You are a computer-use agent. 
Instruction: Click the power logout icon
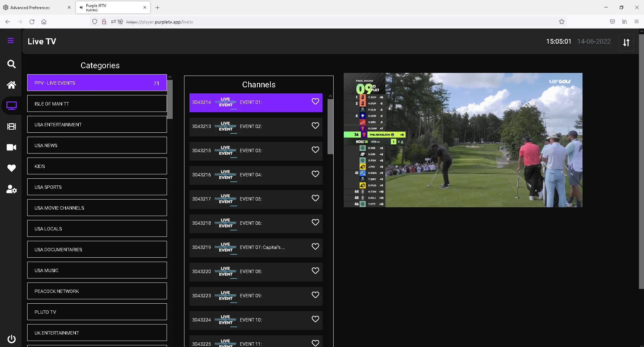[x=11, y=339]
